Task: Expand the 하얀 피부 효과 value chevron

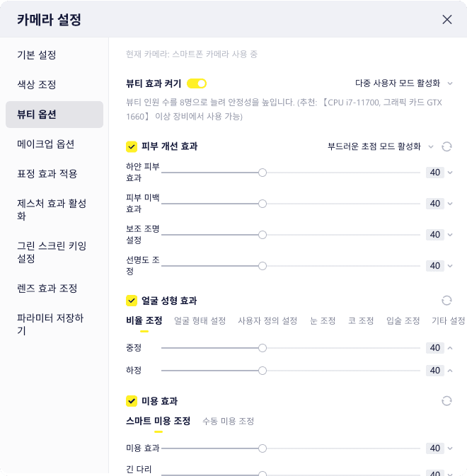Action: click(450, 173)
